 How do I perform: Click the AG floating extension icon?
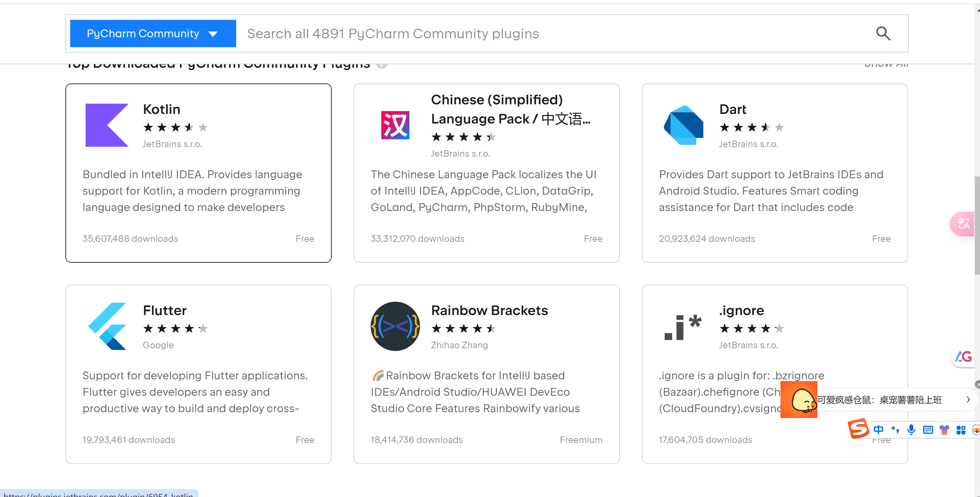(x=963, y=357)
